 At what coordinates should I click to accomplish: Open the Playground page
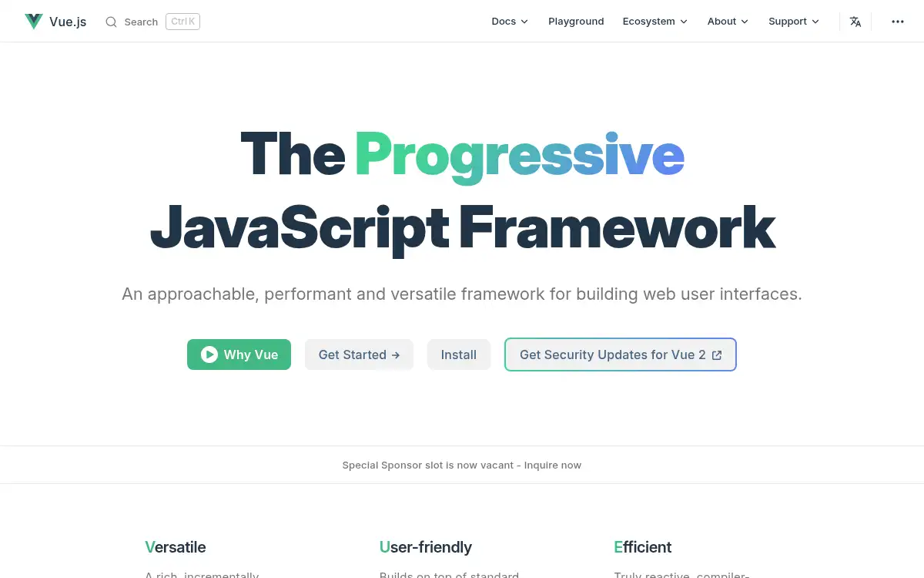pyautogui.click(x=576, y=22)
